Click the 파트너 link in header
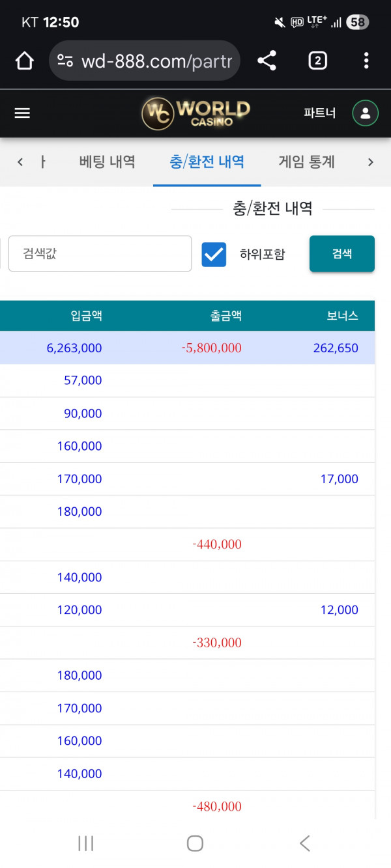The image size is (391, 868). pyautogui.click(x=319, y=113)
